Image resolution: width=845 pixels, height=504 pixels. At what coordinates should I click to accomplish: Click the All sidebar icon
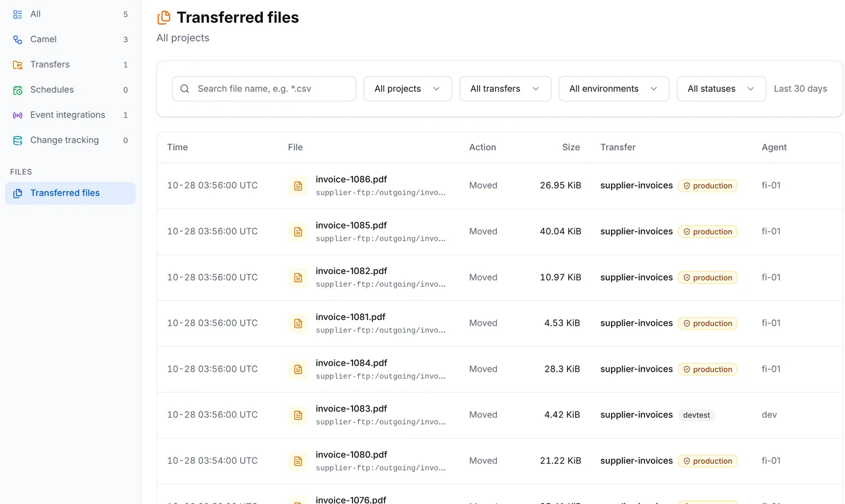coord(18,14)
